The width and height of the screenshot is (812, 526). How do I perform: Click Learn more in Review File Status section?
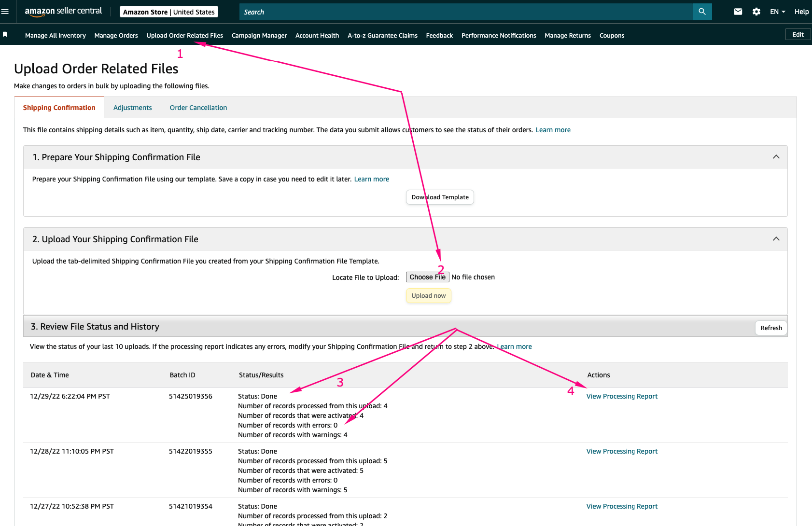click(514, 346)
